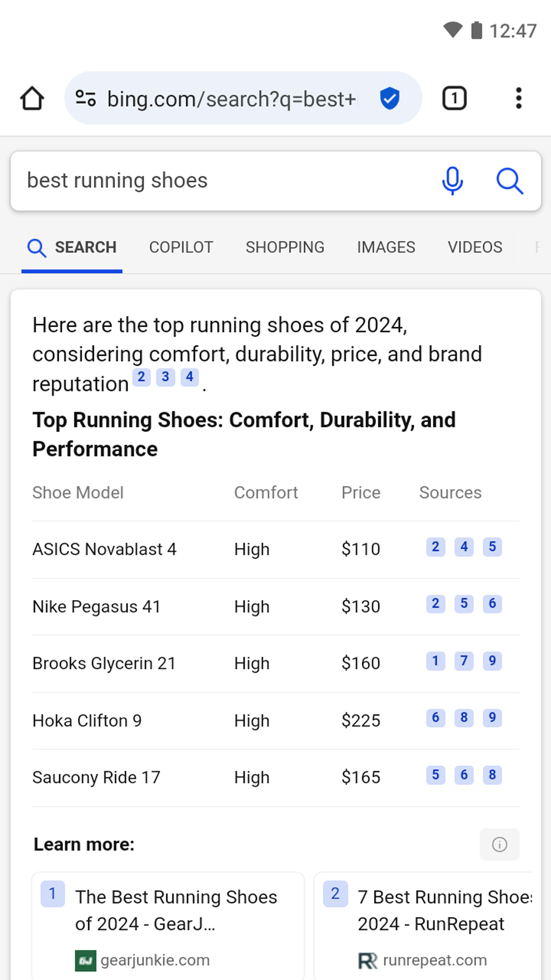Click the $160 price cell

coord(361,664)
